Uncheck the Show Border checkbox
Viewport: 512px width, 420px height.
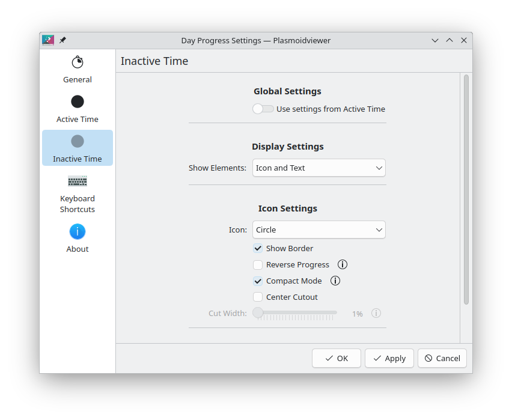(258, 249)
